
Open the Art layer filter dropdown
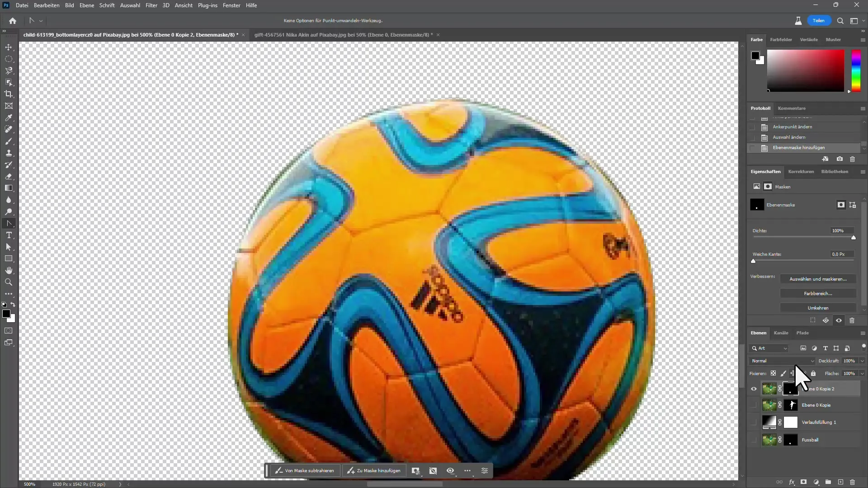tap(769, 348)
